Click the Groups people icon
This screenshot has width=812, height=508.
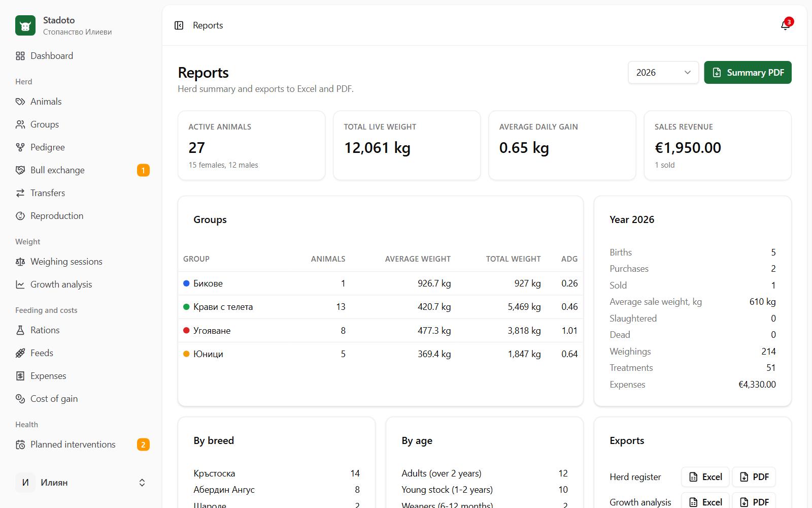(x=20, y=124)
